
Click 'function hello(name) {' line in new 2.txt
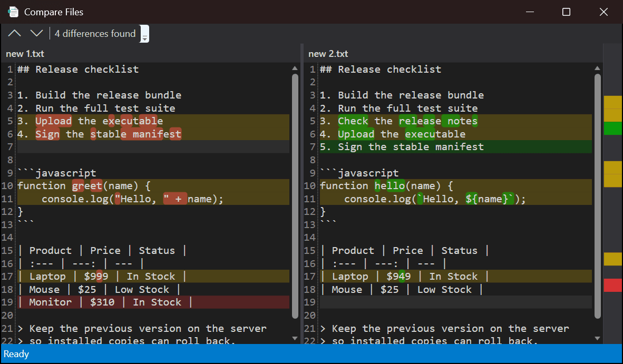(x=456, y=186)
